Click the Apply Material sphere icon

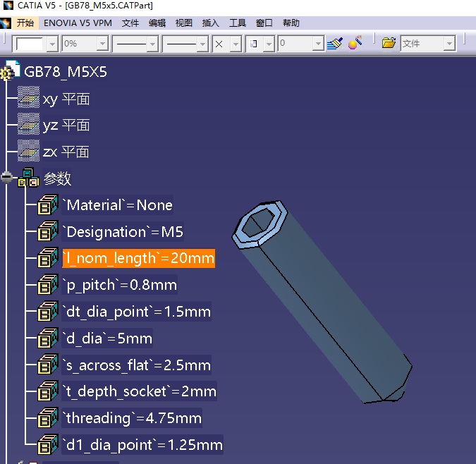[x=355, y=43]
